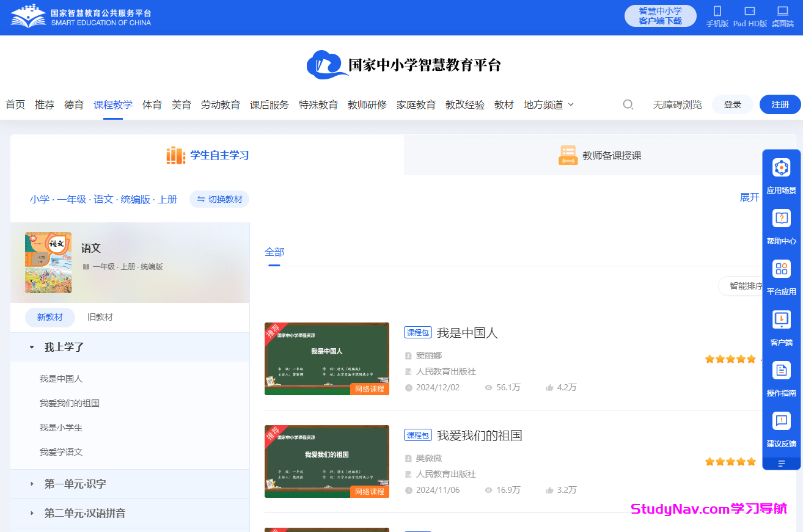Click the 帮助中心 sidebar icon
Viewport: 803px width, 532px height.
[x=781, y=218]
